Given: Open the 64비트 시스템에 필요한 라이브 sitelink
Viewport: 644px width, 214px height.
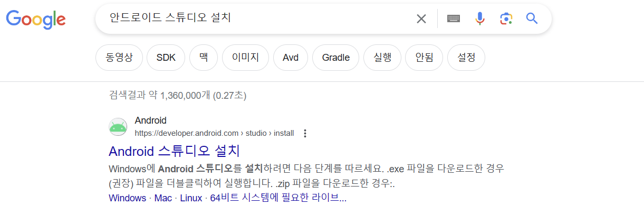Looking at the screenshot, I should (x=278, y=198).
